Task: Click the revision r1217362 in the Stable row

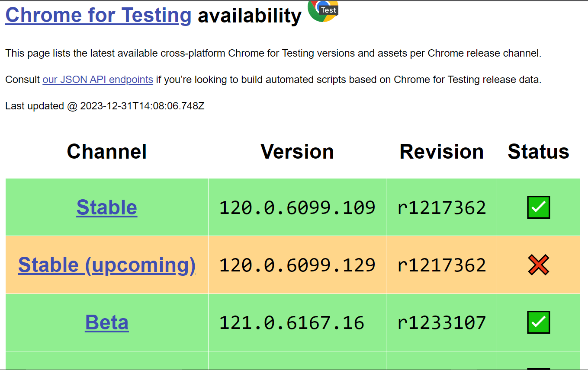Action: coord(441,207)
